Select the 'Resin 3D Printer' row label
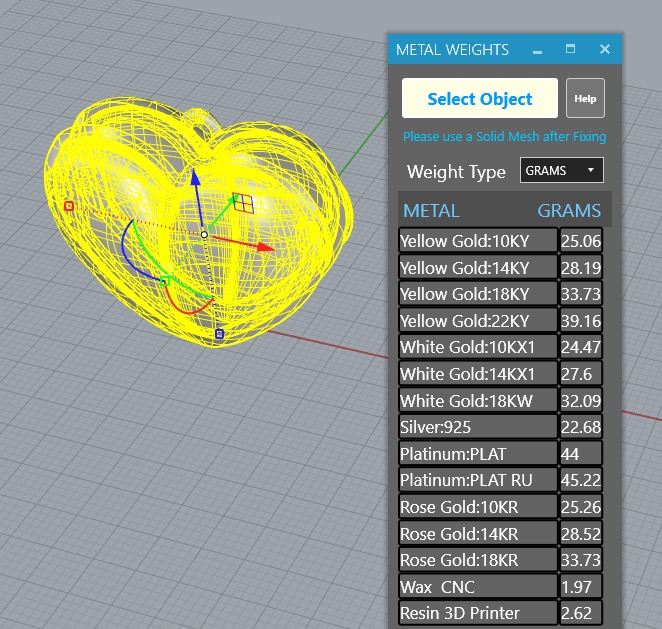This screenshot has height=629, width=662. pos(478,613)
